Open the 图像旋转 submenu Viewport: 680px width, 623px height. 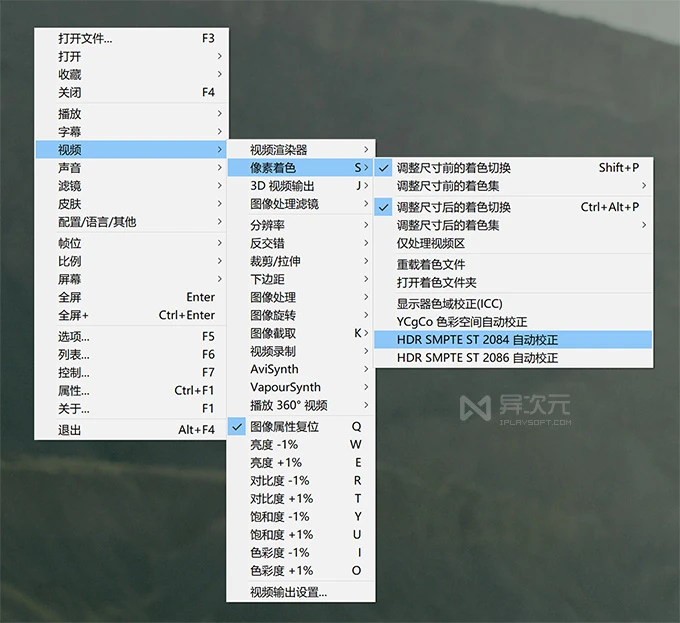(301, 315)
